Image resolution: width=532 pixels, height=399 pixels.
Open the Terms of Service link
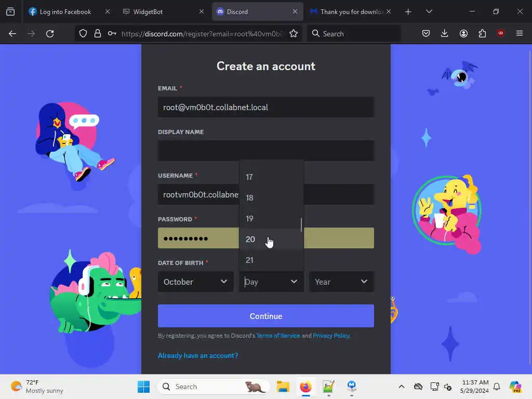tap(278, 336)
